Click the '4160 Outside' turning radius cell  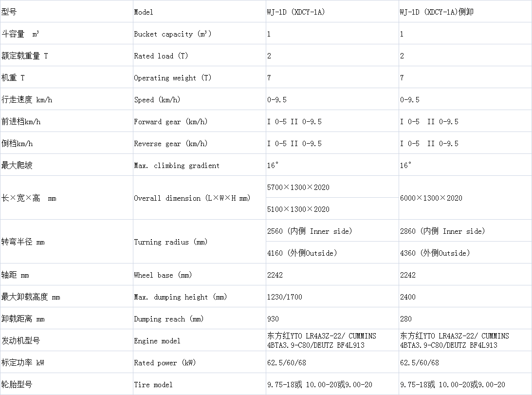(302, 253)
